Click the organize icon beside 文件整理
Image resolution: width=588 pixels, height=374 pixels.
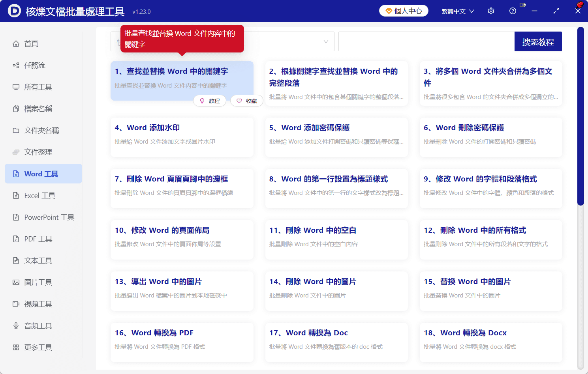click(x=16, y=152)
